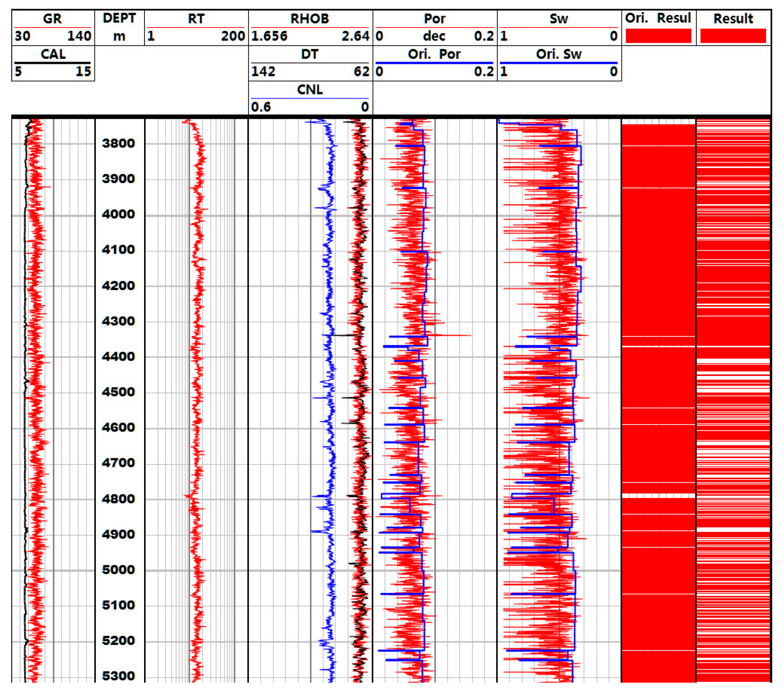Screen dimensions: 784x699
Task: Click the GR scale maximum value 140
Action: point(79,36)
